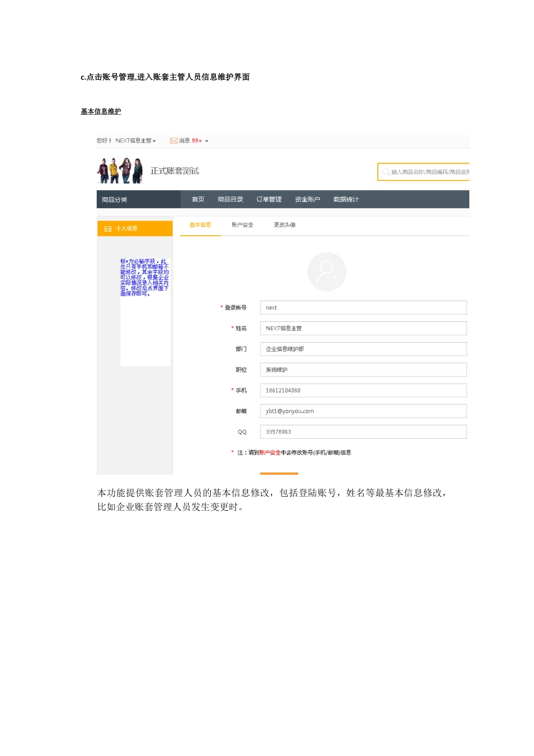Click the 个人信息 card icon
The height and width of the screenshot is (756, 534).
[x=108, y=229]
